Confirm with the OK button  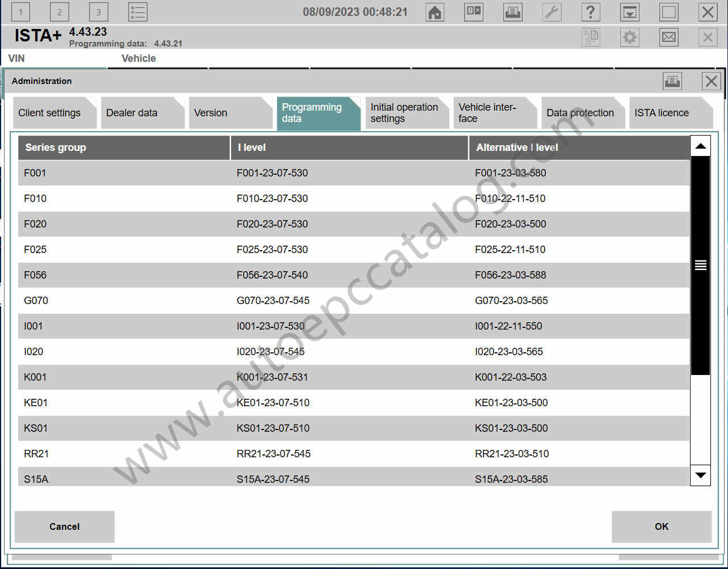click(662, 526)
